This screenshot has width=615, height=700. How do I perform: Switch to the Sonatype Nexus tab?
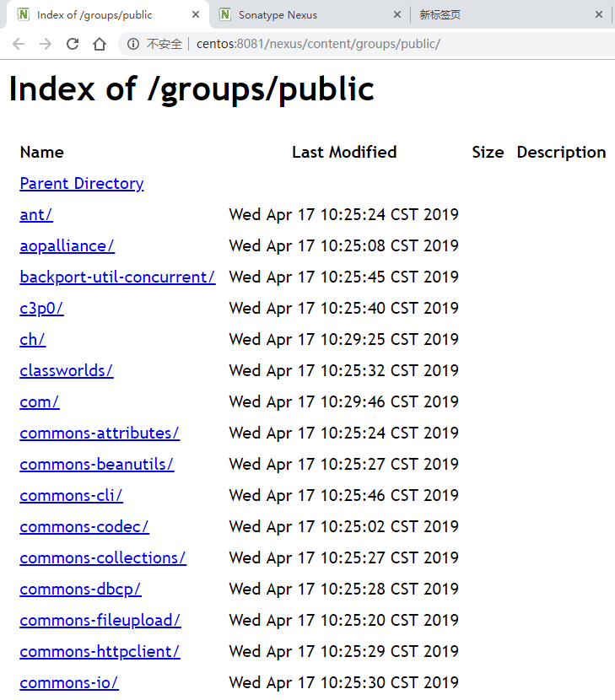(304, 14)
